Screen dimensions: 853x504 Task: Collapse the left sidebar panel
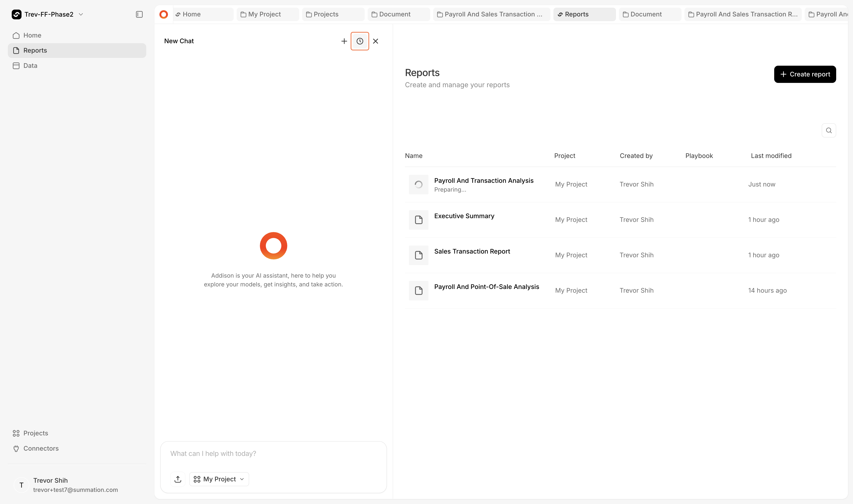(139, 14)
